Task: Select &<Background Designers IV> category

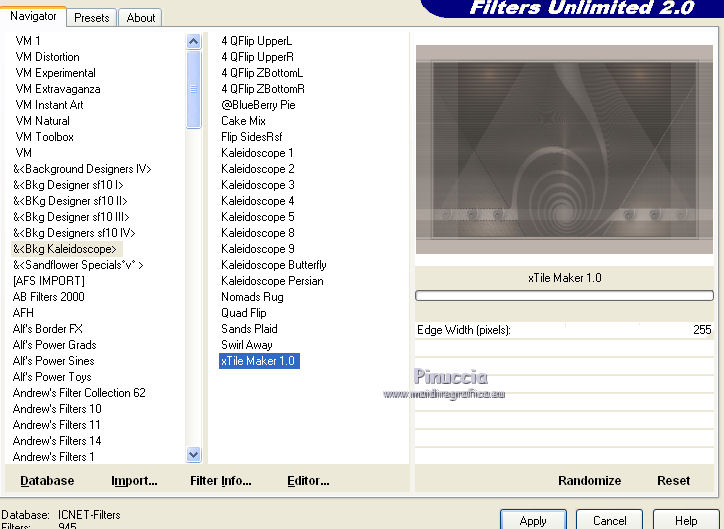Action: [82, 169]
